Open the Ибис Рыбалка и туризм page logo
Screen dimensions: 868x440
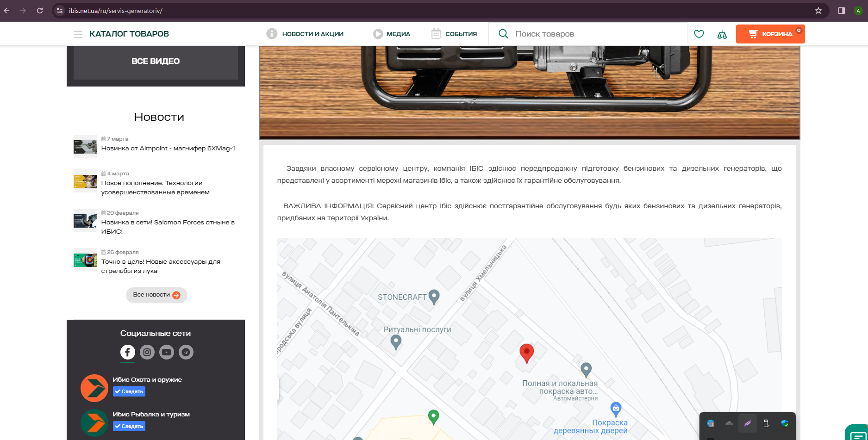94,423
